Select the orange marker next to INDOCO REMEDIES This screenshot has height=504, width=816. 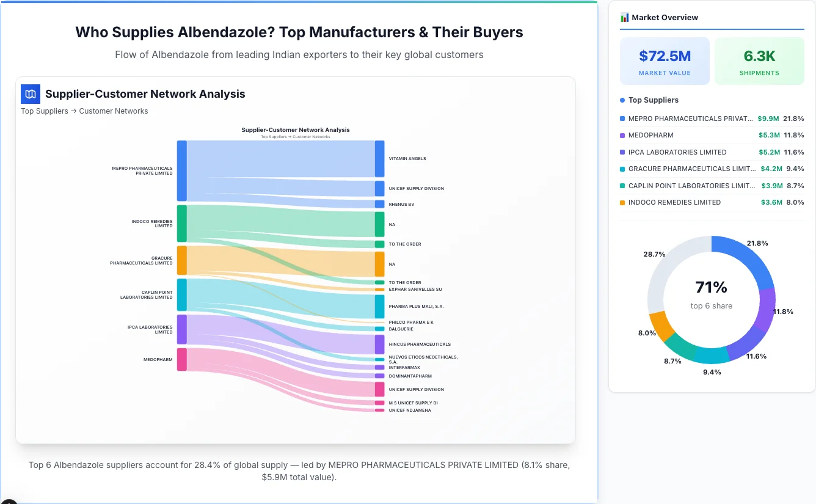coord(621,202)
